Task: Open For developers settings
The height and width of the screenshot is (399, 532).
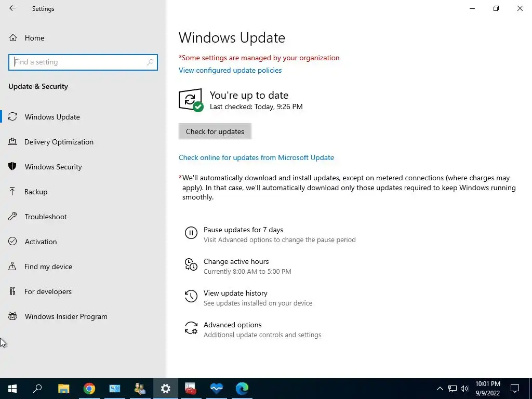Action: click(x=48, y=291)
